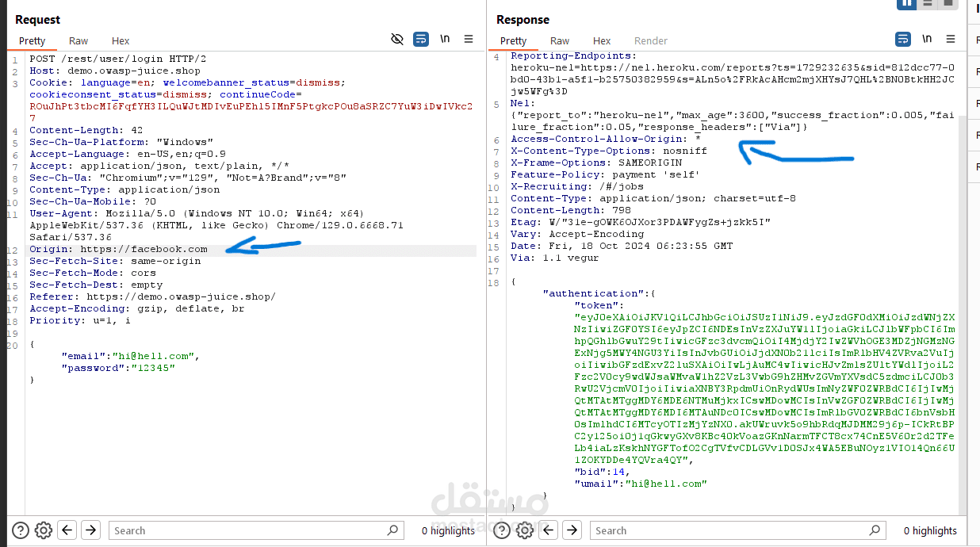The height and width of the screenshot is (547, 980).
Task: Switch Request view to Hex tab
Action: point(121,40)
